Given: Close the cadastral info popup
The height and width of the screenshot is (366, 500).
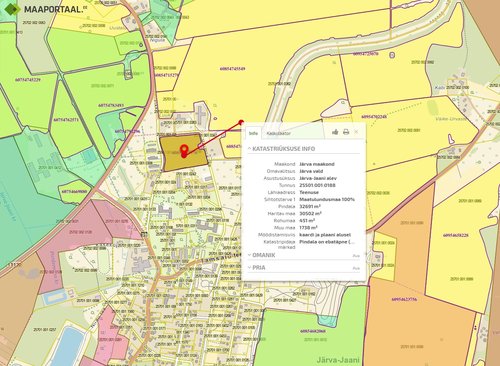Looking at the screenshot, I should [356, 132].
